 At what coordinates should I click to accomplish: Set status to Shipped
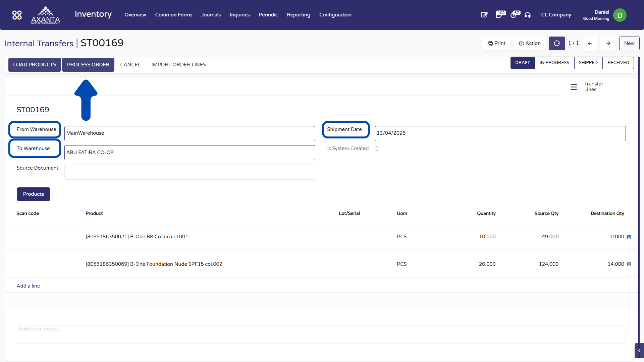click(588, 63)
